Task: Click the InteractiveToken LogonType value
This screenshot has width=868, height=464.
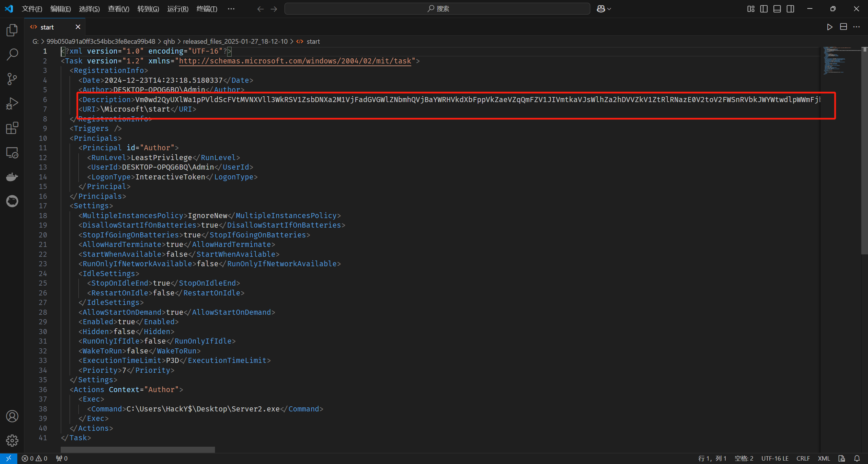Action: (x=170, y=177)
